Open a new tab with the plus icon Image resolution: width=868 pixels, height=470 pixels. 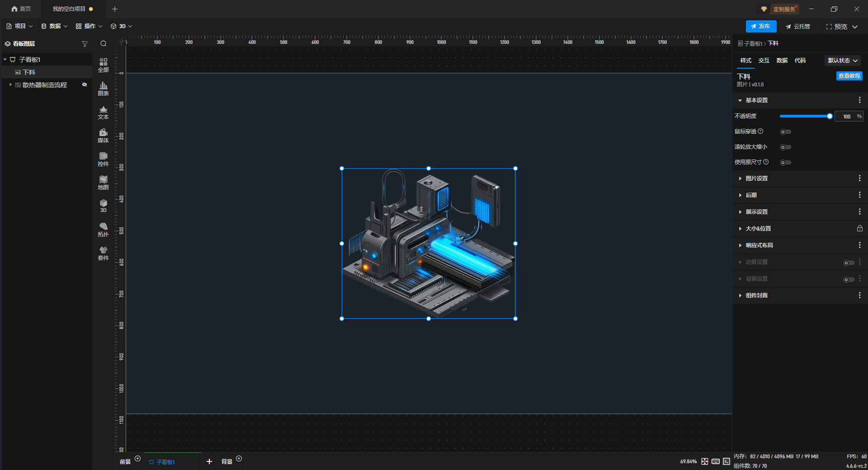tap(115, 9)
